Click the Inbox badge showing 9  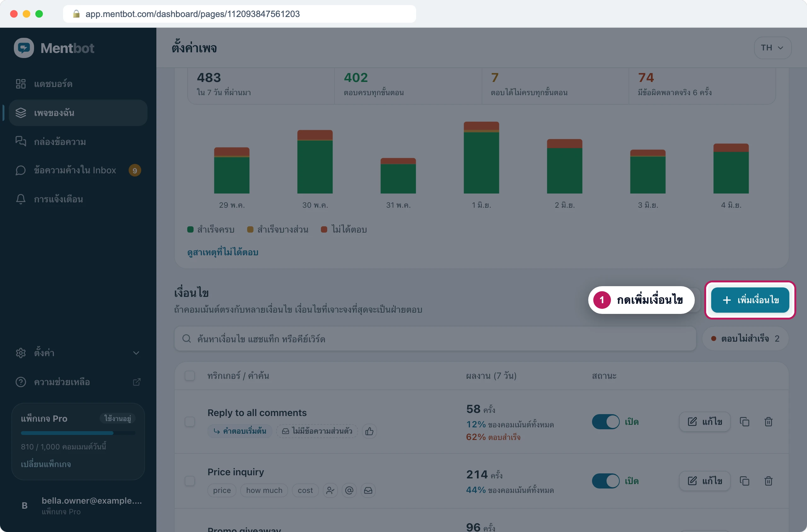point(135,170)
